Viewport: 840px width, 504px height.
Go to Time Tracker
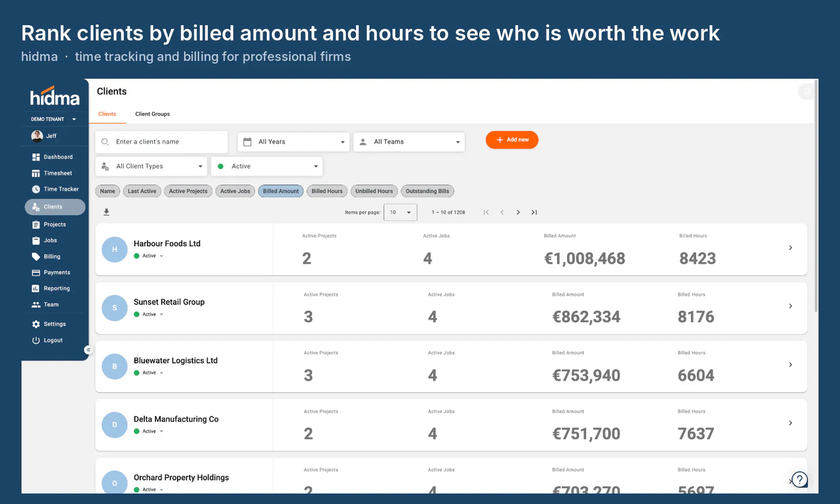[55, 189]
